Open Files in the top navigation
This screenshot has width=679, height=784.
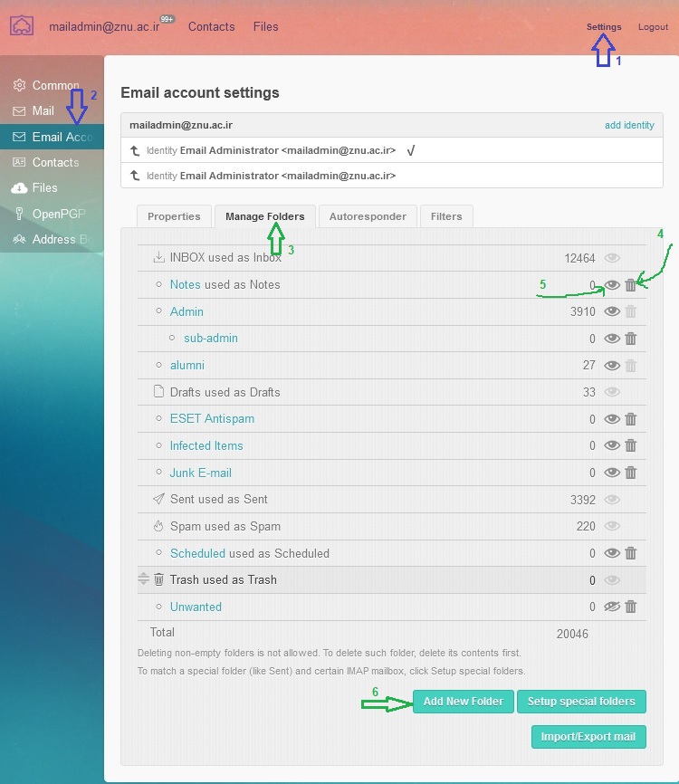pyautogui.click(x=265, y=26)
